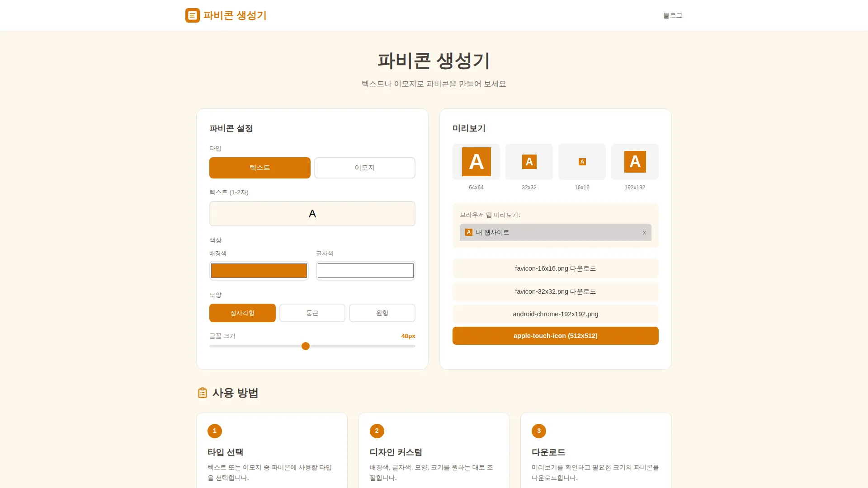868x488 pixels.
Task: Click the 64x64 favicon preview
Action: pos(476,161)
